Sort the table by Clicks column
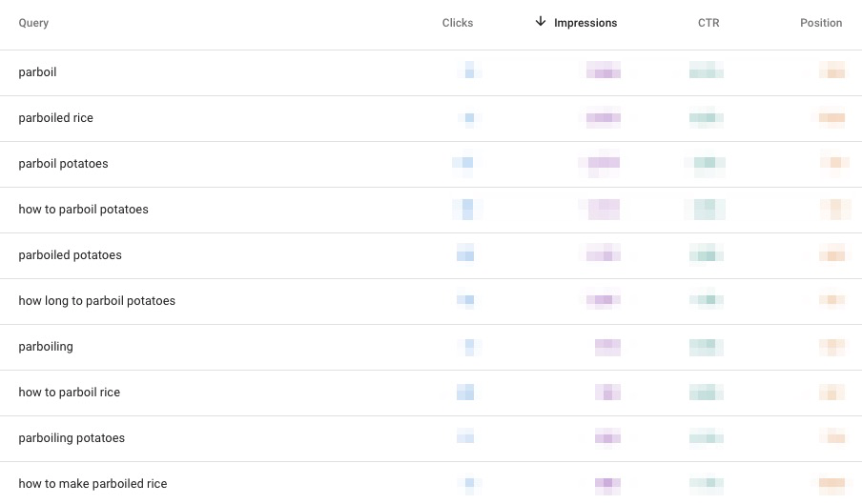This screenshot has height=504, width=862. coord(457,23)
